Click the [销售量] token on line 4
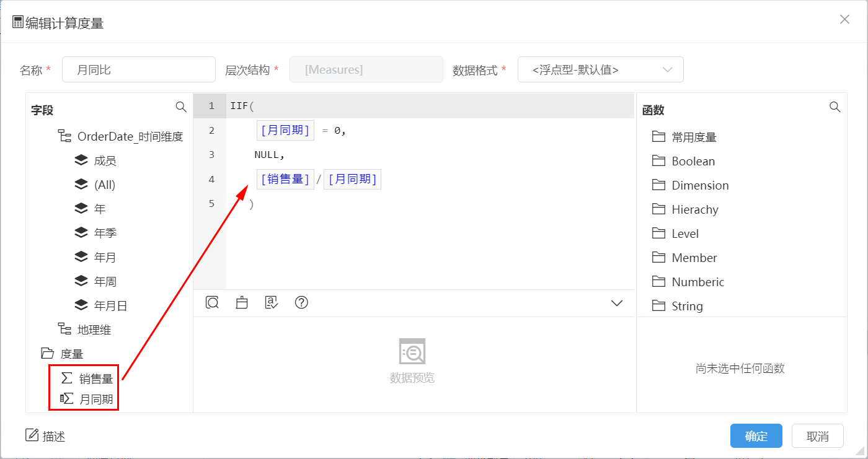 point(285,179)
